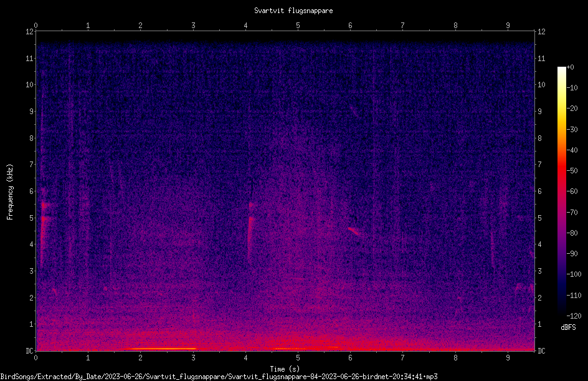Image resolution: width=588 pixels, height=381 pixels.
Task: Click the 9 kHz tick on the right axis
Action: pyautogui.click(x=540, y=112)
